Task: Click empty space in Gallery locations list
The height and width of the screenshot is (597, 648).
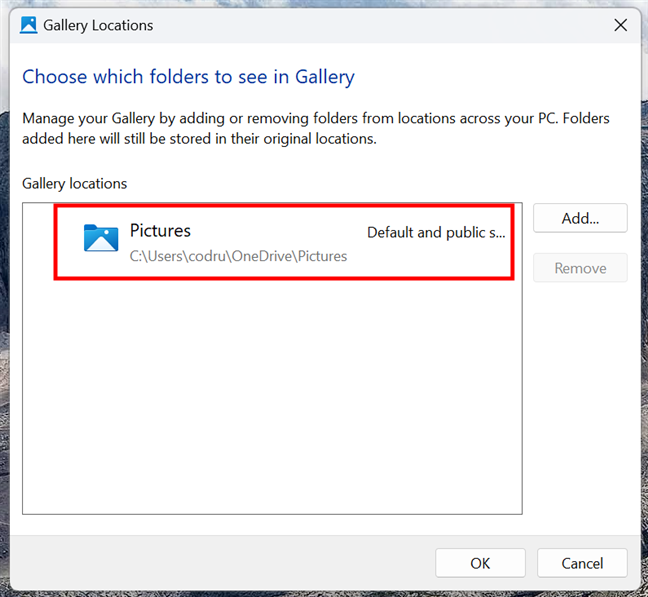Action: (272, 400)
